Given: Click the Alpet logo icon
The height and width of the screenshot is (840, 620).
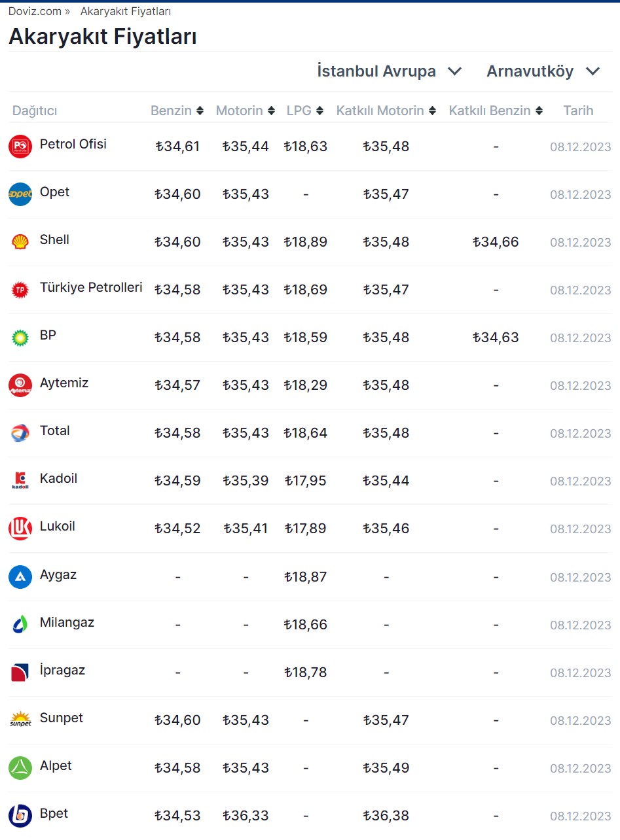Looking at the screenshot, I should 20,768.
